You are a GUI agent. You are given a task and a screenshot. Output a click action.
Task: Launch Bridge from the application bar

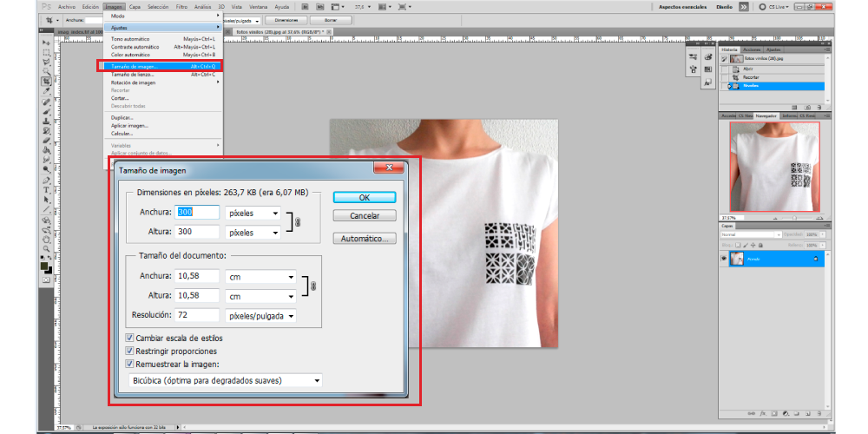click(x=305, y=7)
